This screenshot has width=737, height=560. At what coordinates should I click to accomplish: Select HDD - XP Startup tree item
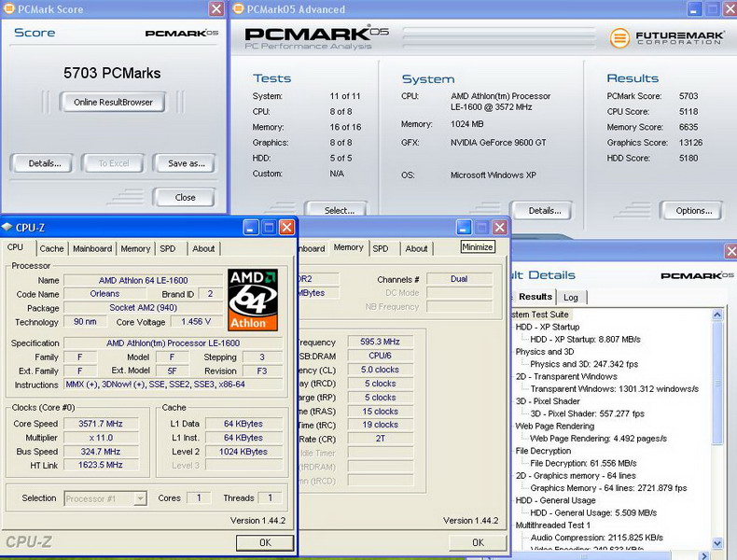pos(547,327)
